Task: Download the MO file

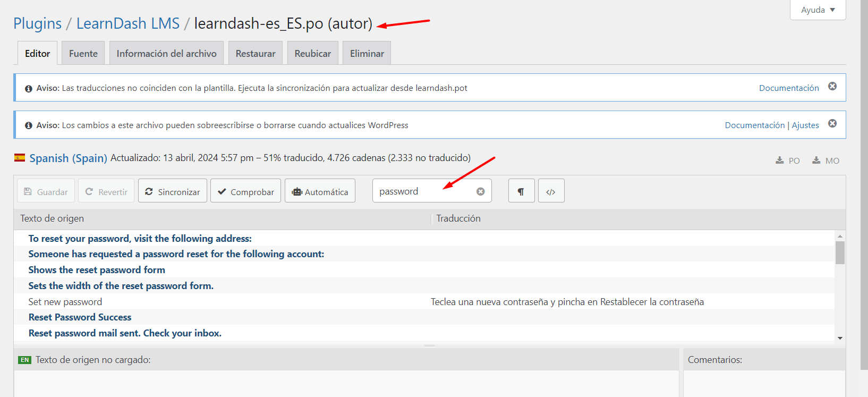Action: pos(826,161)
